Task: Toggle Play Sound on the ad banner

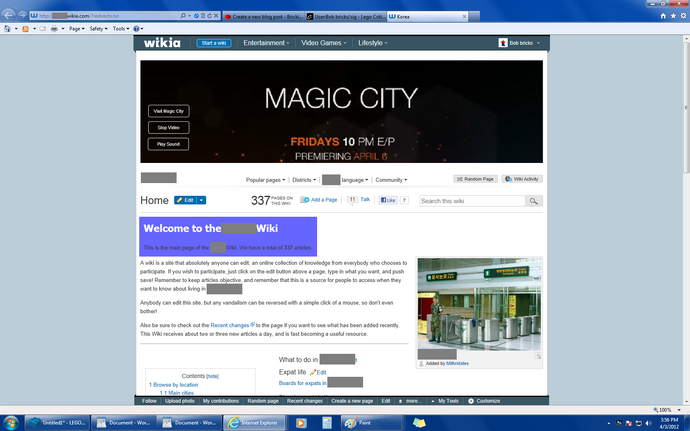Action: click(x=169, y=144)
